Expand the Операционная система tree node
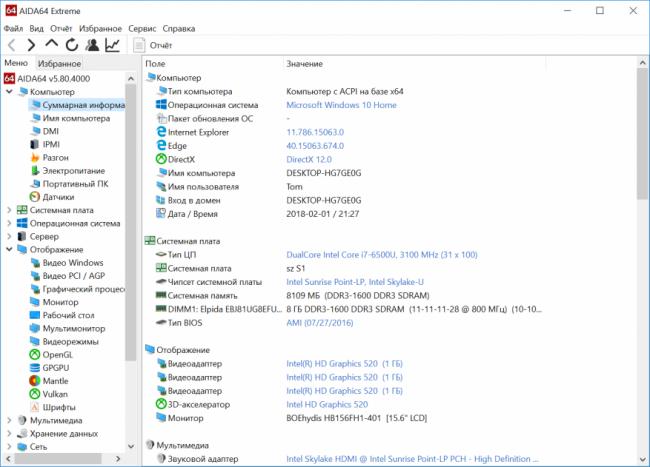The image size is (650, 467). coord(9,223)
